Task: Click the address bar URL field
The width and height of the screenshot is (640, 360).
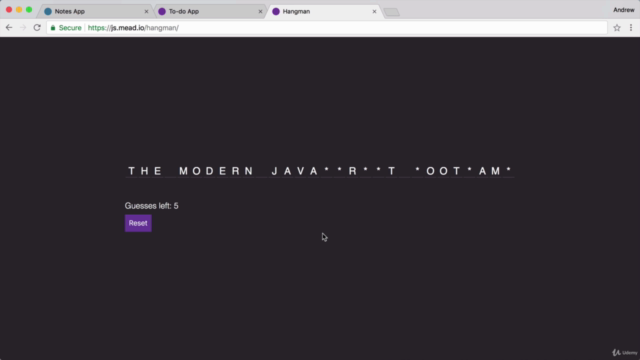Action: [327, 28]
